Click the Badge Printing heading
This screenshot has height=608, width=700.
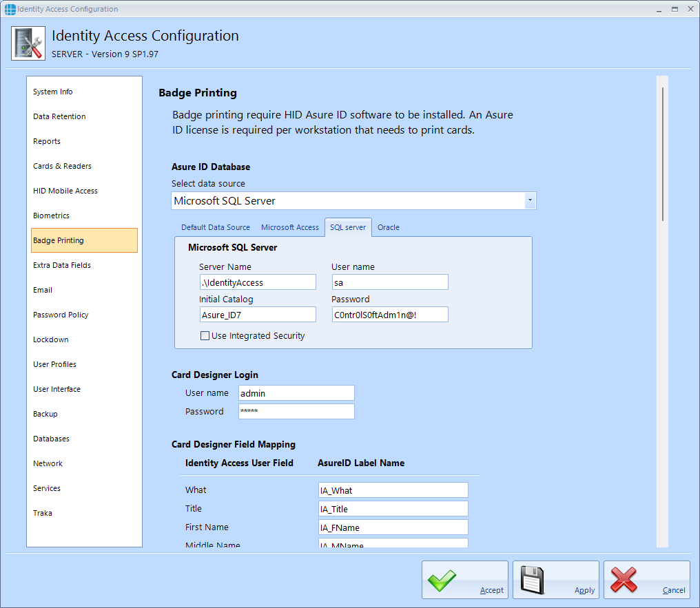point(198,93)
